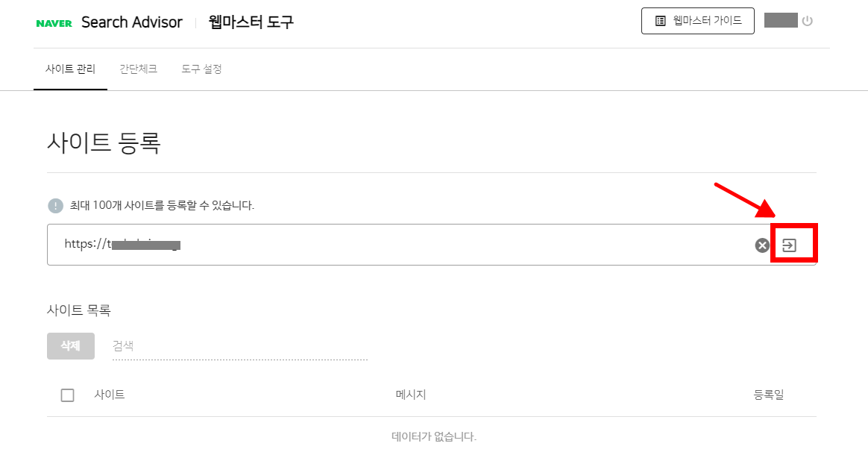Screen dimensions: 868x455
Task: Switch to the 사이트 관리 tab
Action: [x=70, y=69]
